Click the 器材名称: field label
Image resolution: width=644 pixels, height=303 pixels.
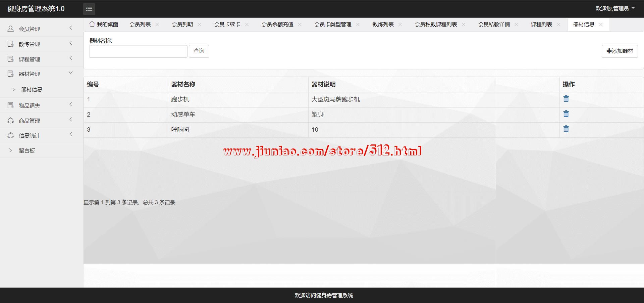tap(101, 41)
